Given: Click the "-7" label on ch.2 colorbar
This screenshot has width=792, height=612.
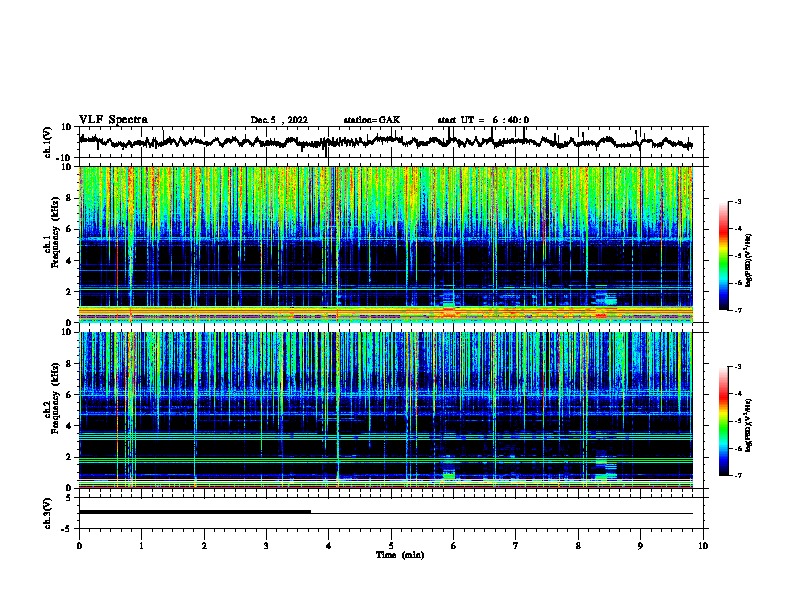Looking at the screenshot, I should (x=737, y=475).
